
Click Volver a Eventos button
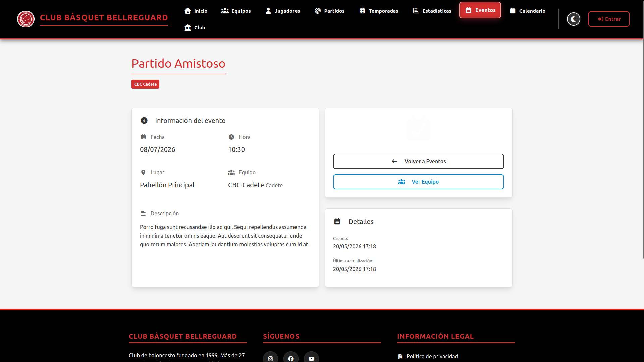click(x=419, y=161)
